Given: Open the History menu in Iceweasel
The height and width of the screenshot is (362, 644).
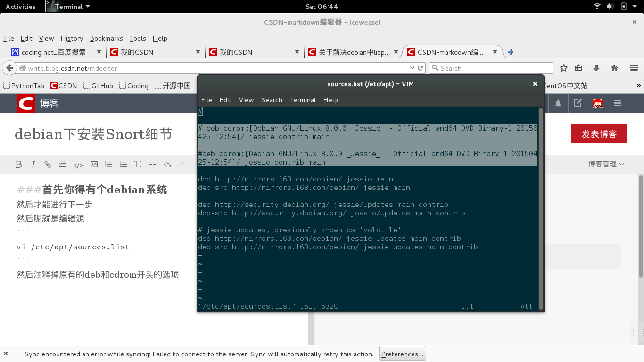Looking at the screenshot, I should pyautogui.click(x=72, y=38).
